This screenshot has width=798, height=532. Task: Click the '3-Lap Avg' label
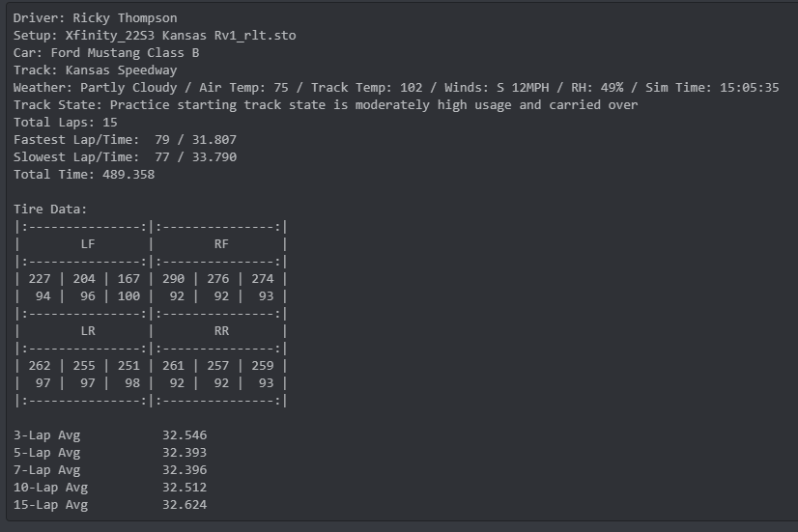coord(46,435)
